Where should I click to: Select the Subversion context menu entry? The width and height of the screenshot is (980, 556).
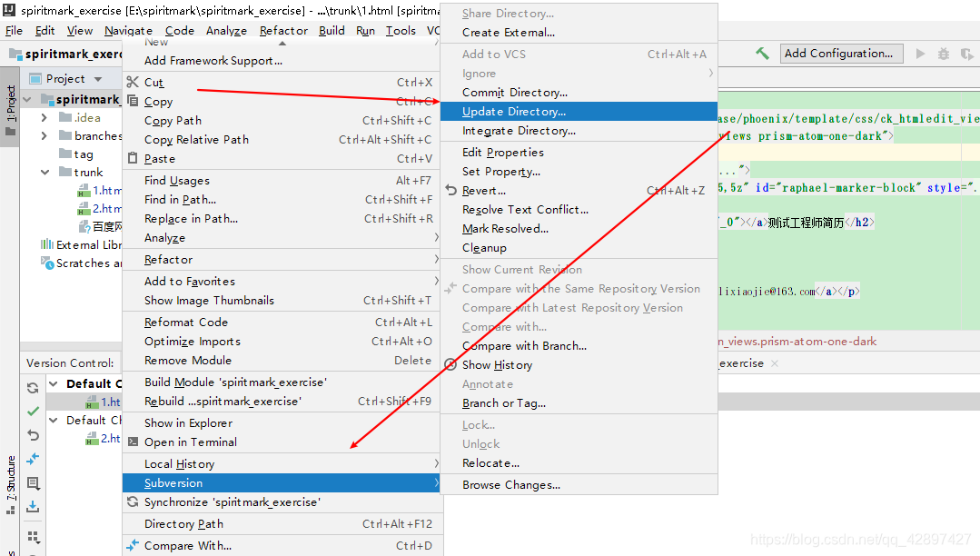[x=282, y=482]
